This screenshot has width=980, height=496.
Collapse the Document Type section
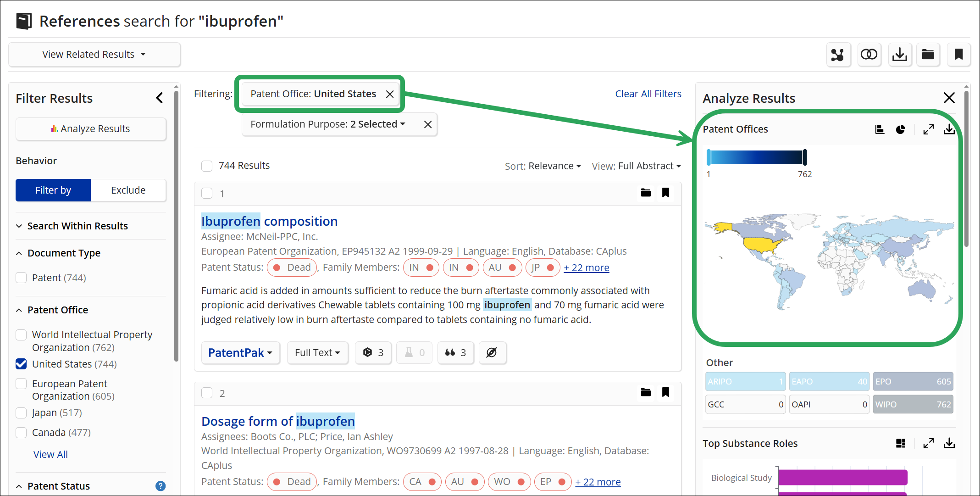coord(58,253)
